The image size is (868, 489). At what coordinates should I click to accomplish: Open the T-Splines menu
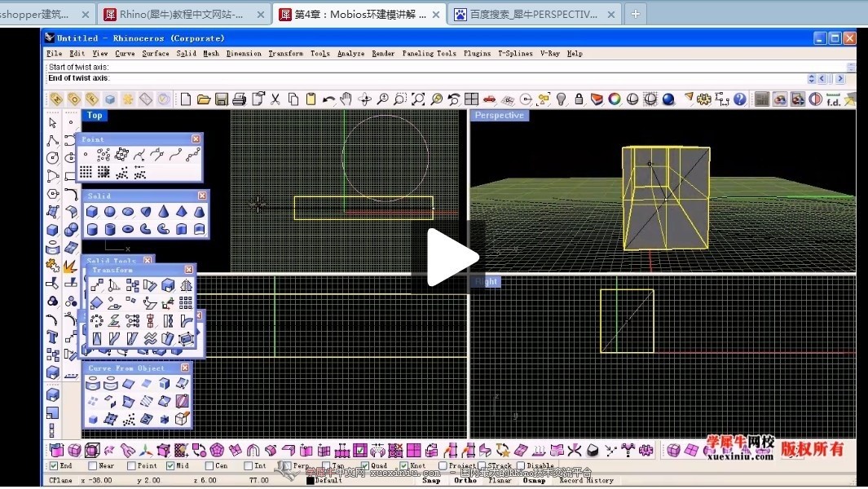pyautogui.click(x=515, y=54)
